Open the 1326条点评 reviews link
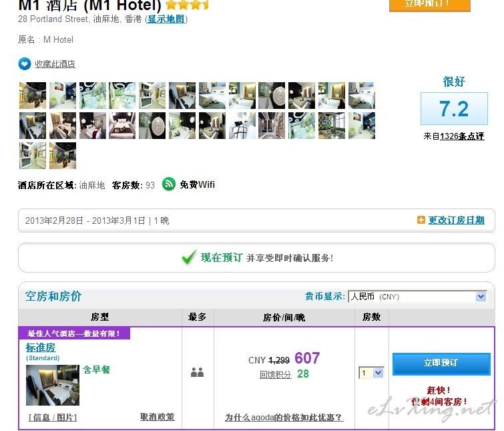This screenshot has width=504, height=431. (x=462, y=136)
